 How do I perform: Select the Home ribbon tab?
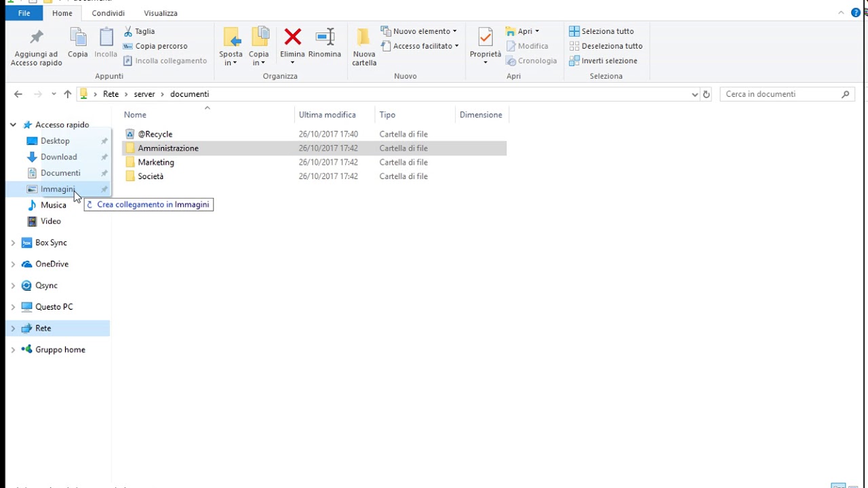coord(62,13)
